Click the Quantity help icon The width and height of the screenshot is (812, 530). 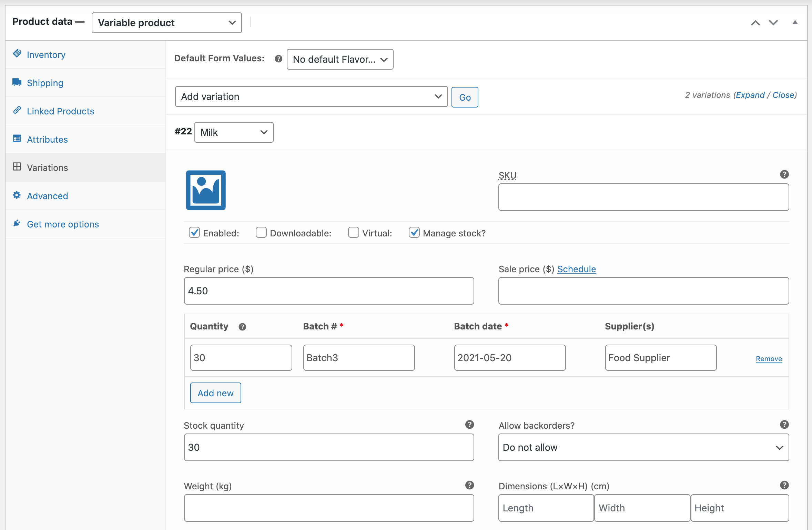click(242, 327)
